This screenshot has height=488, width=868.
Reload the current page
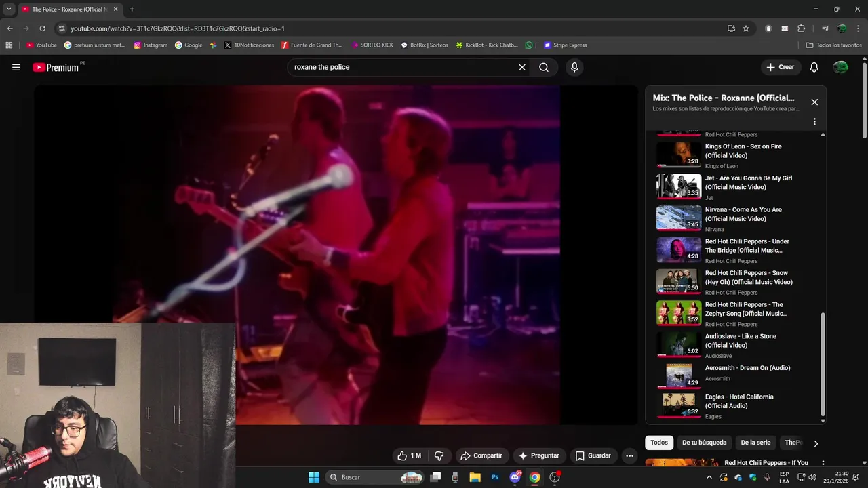tap(42, 28)
